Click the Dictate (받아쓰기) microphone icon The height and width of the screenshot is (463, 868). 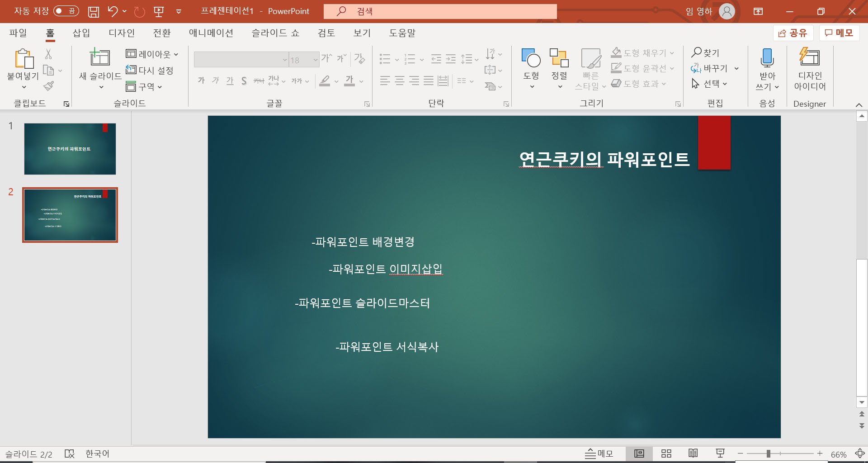coord(767,58)
